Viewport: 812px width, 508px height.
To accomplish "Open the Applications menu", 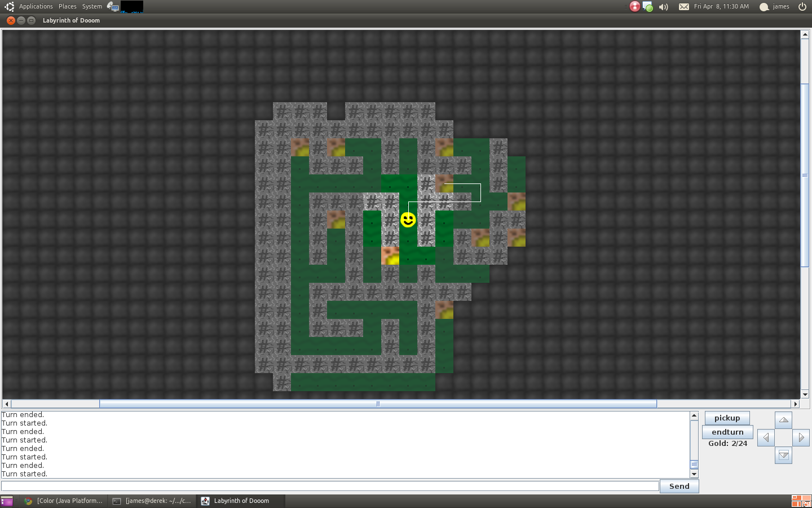I will click(36, 7).
